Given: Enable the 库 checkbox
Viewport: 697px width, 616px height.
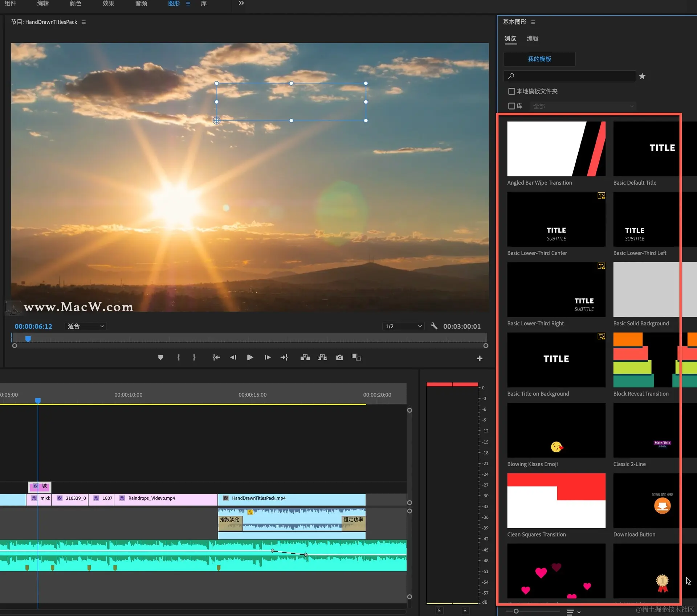Looking at the screenshot, I should (511, 106).
